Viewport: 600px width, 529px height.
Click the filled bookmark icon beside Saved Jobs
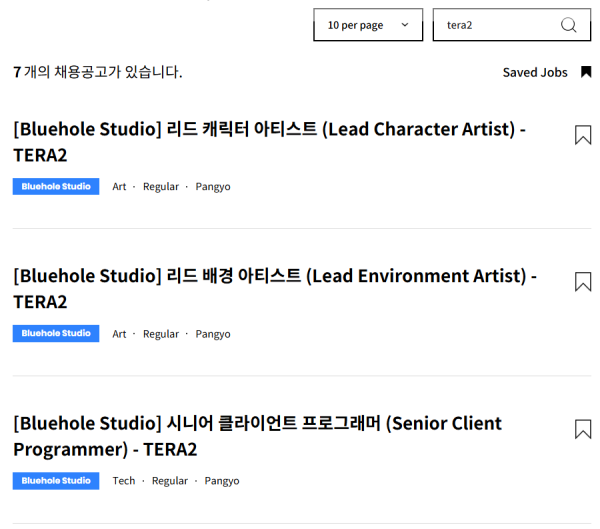point(586,72)
